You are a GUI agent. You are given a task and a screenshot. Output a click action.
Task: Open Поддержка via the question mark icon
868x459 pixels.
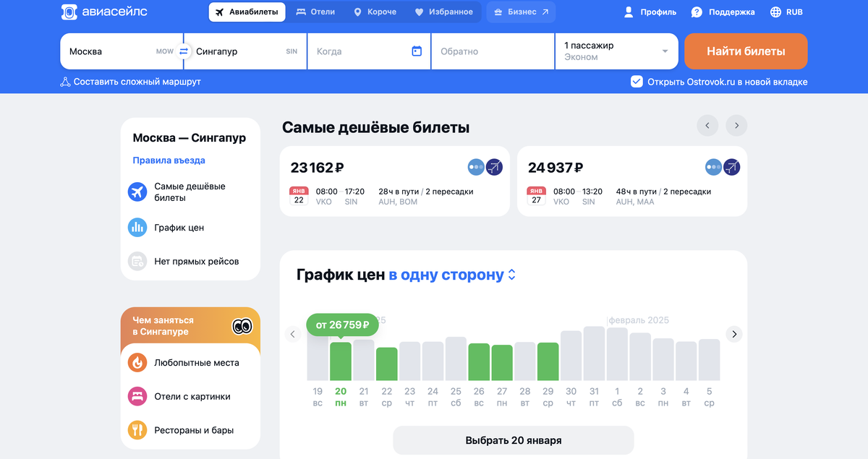[696, 12]
